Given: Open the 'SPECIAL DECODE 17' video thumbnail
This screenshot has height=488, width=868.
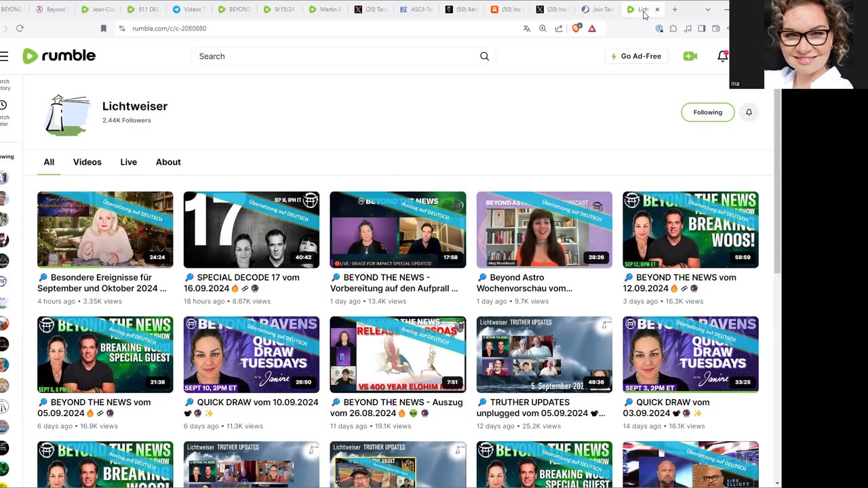Looking at the screenshot, I should [252, 230].
